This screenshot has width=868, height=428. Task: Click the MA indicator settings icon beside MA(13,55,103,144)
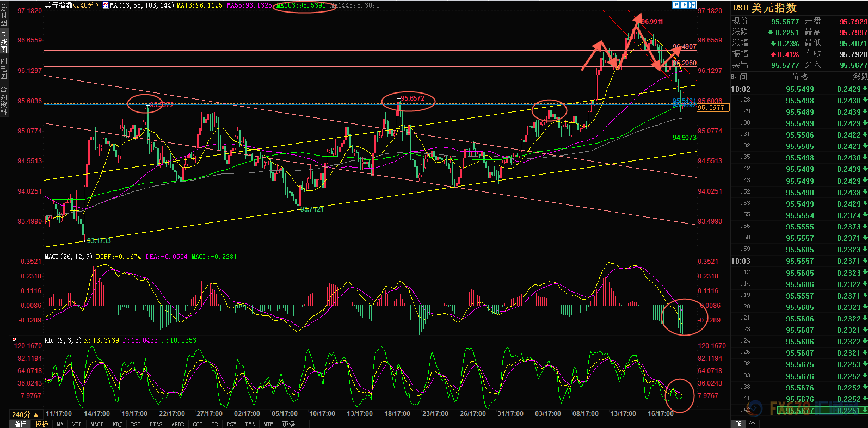106,5
